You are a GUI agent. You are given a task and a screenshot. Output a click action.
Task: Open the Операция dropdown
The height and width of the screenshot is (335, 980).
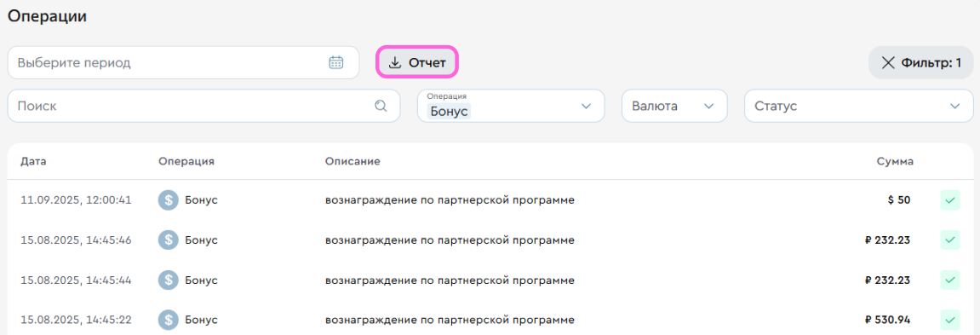coord(511,106)
